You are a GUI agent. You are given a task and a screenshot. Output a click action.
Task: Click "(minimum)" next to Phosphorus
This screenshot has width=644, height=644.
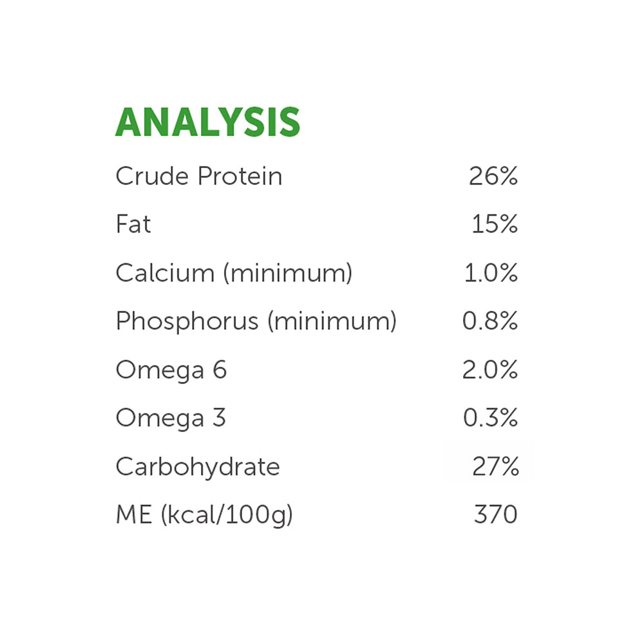(x=331, y=321)
